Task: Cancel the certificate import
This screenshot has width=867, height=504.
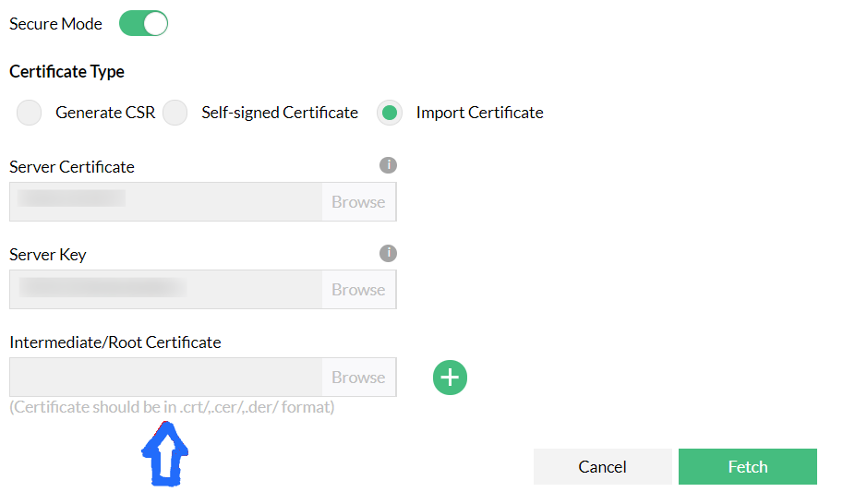Action: click(602, 467)
